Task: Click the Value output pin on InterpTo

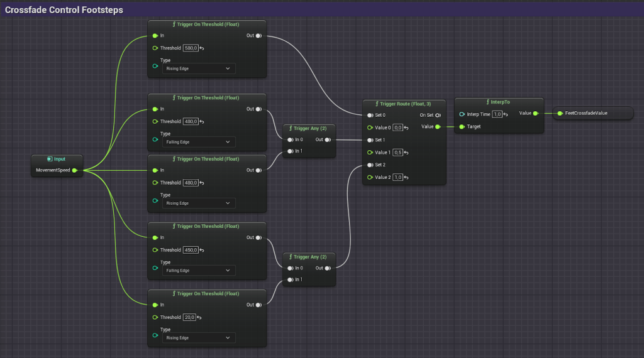Action: [535, 114]
